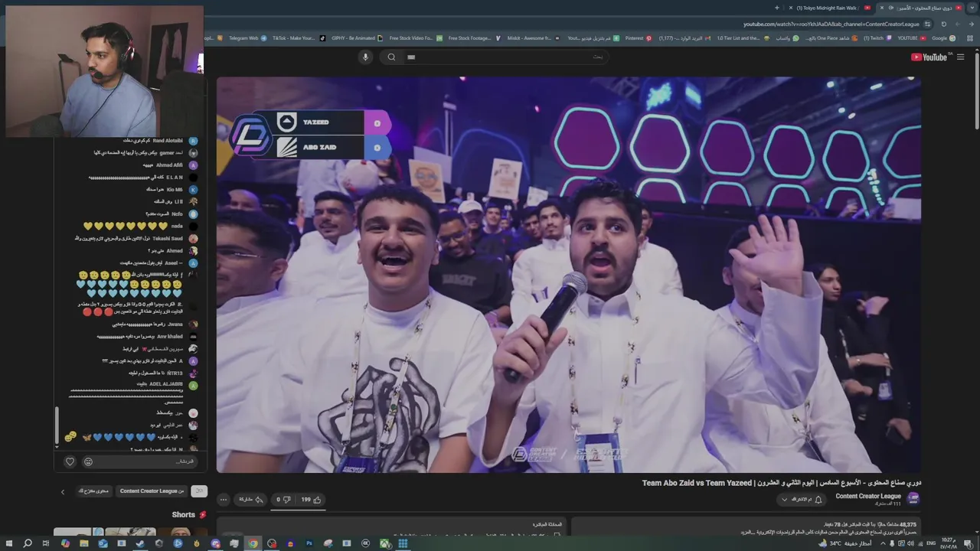Click the heart reaction icon in chat
This screenshot has height=551, width=980.
[x=70, y=461]
